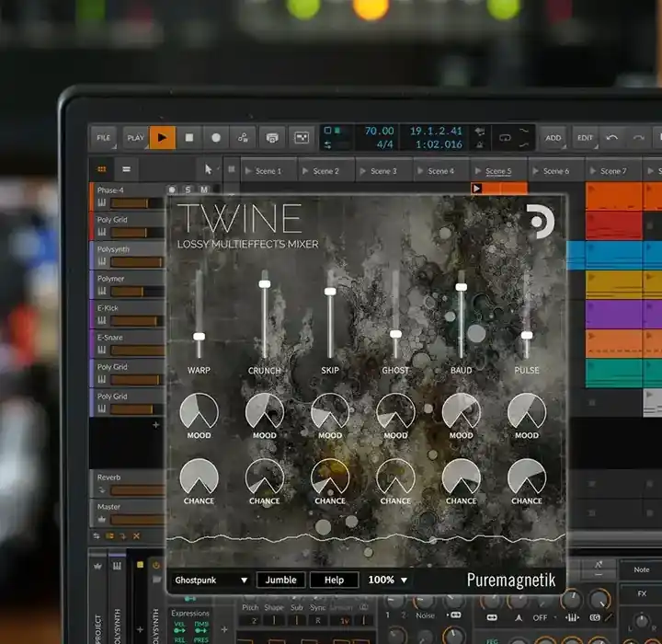Click the PULSE fader handle
662x644 pixels.
(527, 335)
